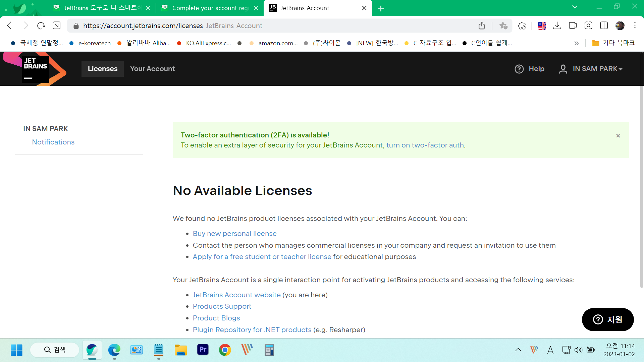Show more hidden bookmarks chevron

tap(576, 43)
